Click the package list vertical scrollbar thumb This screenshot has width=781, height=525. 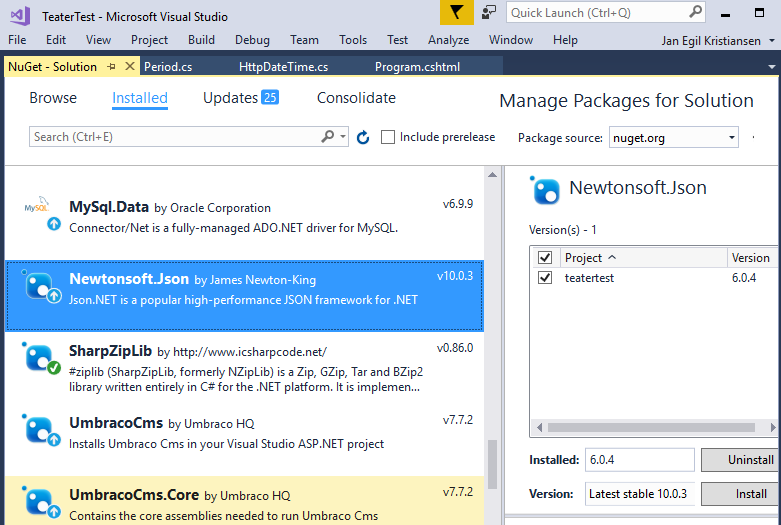[492, 463]
